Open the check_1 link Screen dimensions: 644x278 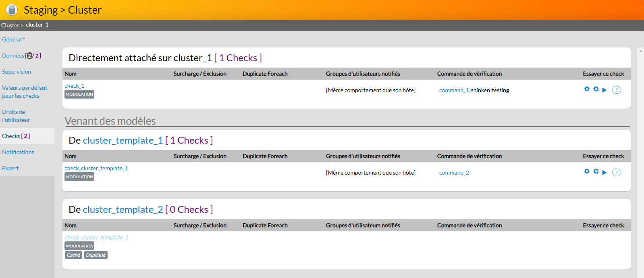click(x=74, y=86)
